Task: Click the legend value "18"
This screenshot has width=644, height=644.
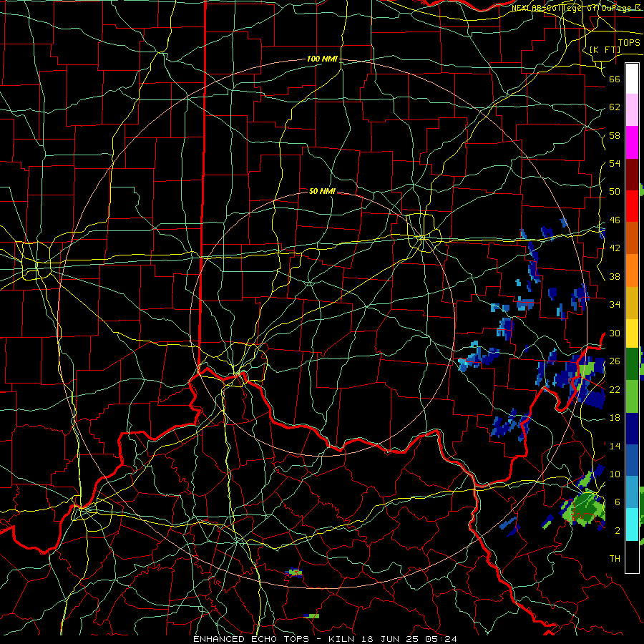Action: [x=615, y=418]
